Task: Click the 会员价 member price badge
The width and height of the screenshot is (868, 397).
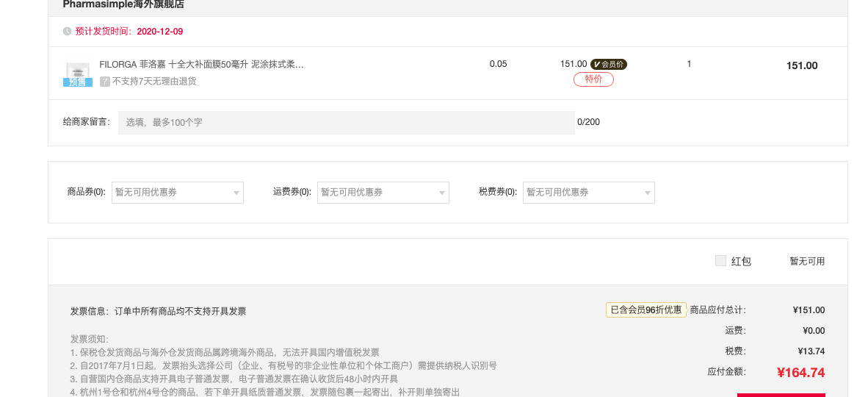Action: pyautogui.click(x=608, y=64)
